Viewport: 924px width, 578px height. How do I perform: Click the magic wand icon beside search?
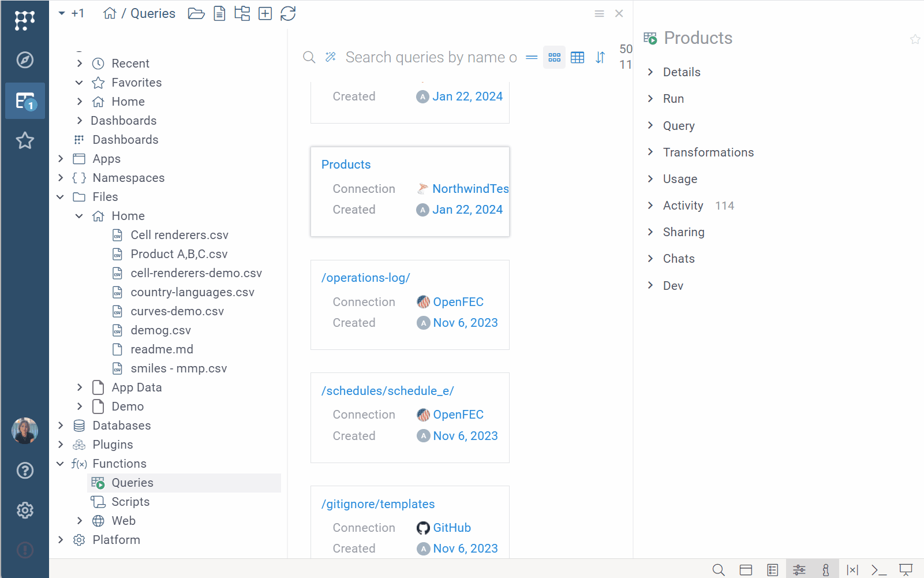point(331,57)
